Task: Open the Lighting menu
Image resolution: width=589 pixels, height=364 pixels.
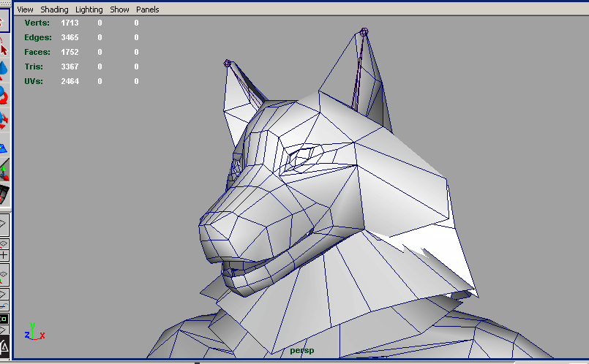Action: click(x=89, y=10)
